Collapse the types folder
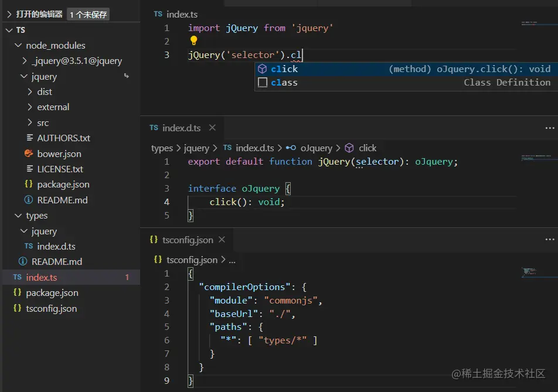Screen dimensions: 558x392 (x=18, y=216)
